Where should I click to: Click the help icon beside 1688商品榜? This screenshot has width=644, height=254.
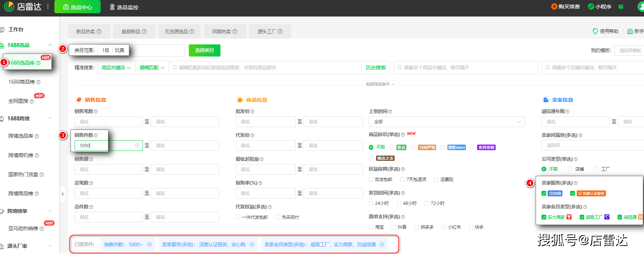click(x=38, y=82)
